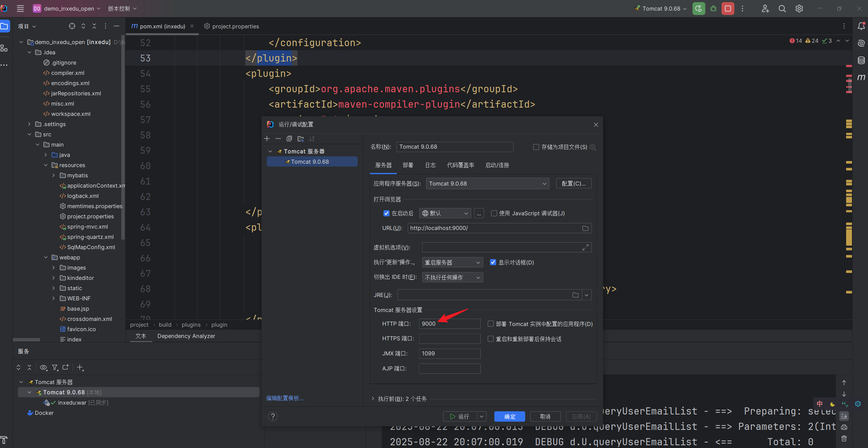Screen dimensions: 868x448
Task: Check 存储为项目文件 checkbox
Action: coord(536,147)
